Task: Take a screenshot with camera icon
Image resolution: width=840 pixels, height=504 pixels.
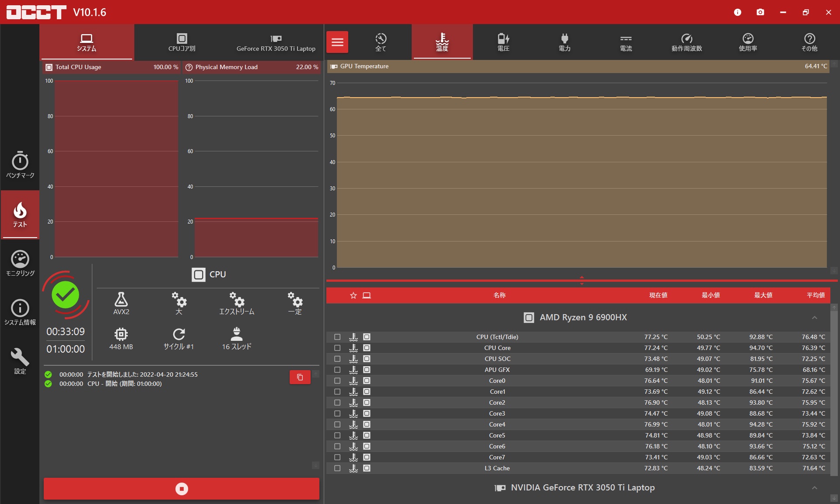Action: click(x=760, y=12)
